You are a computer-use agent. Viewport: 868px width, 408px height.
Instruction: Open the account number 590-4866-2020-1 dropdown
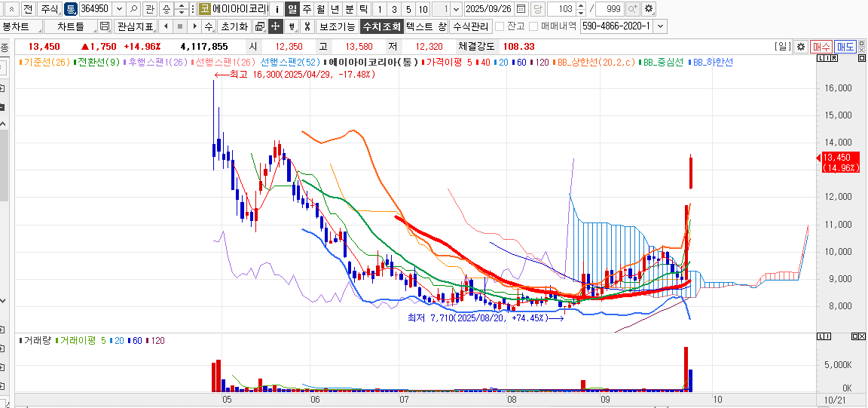coord(661,26)
